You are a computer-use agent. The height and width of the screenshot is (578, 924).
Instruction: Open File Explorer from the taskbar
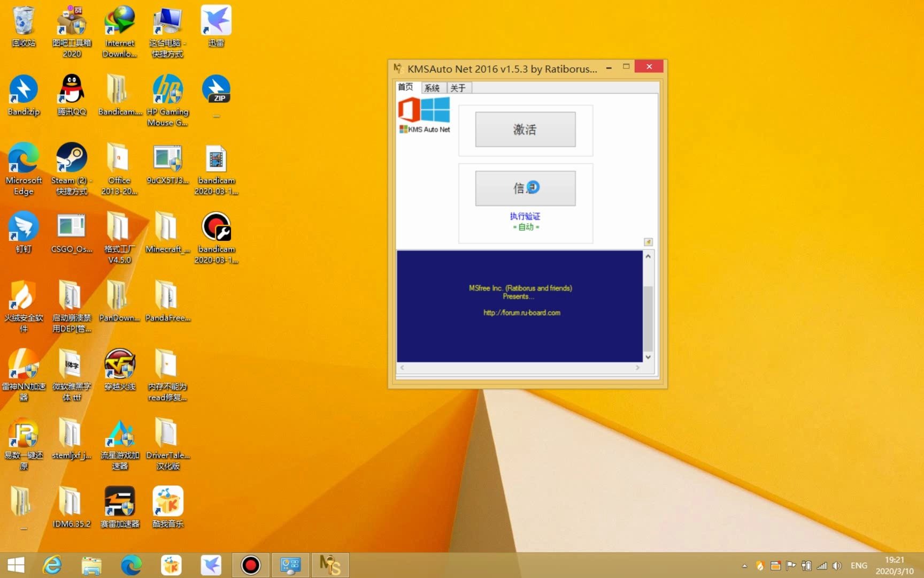(x=91, y=565)
